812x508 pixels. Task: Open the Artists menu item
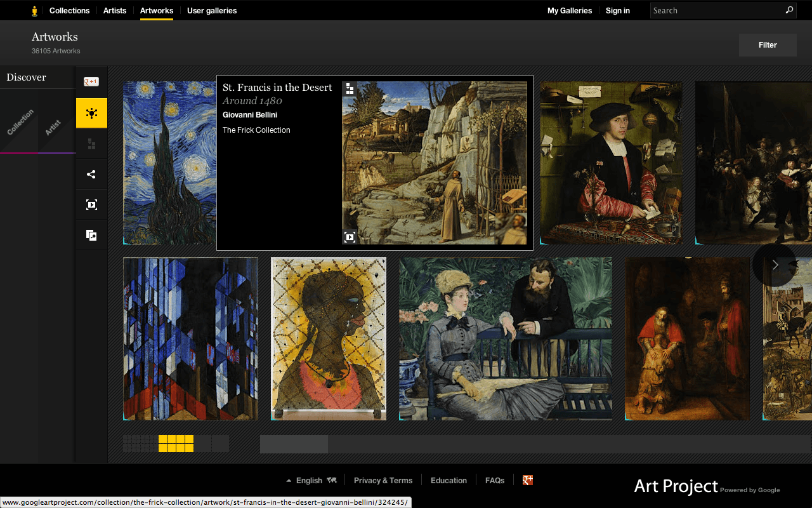tap(115, 10)
